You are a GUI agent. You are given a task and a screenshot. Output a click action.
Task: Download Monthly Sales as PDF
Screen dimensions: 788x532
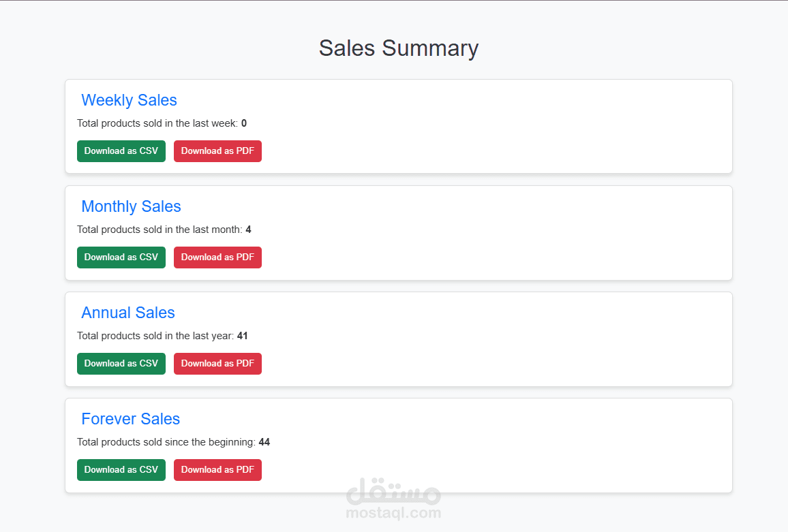click(217, 257)
